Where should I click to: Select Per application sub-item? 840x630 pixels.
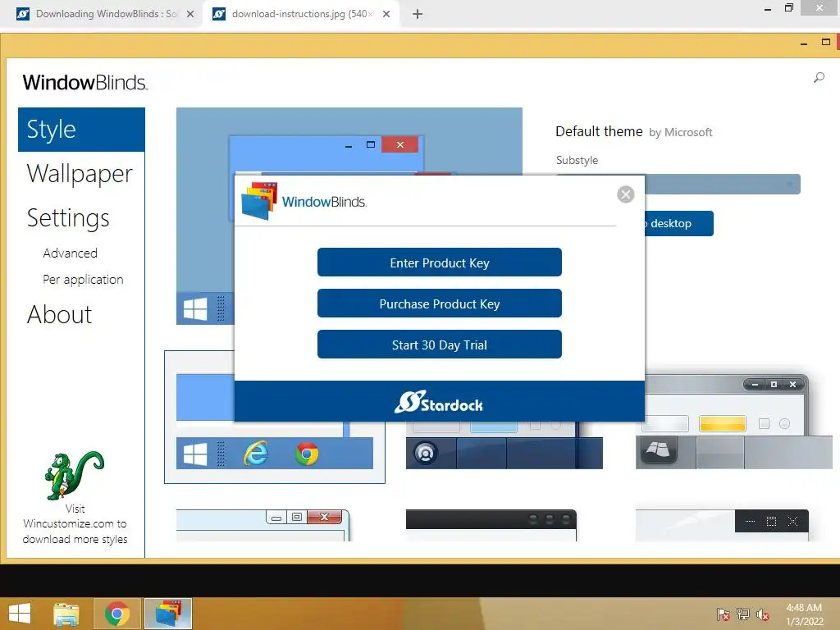pos(83,280)
